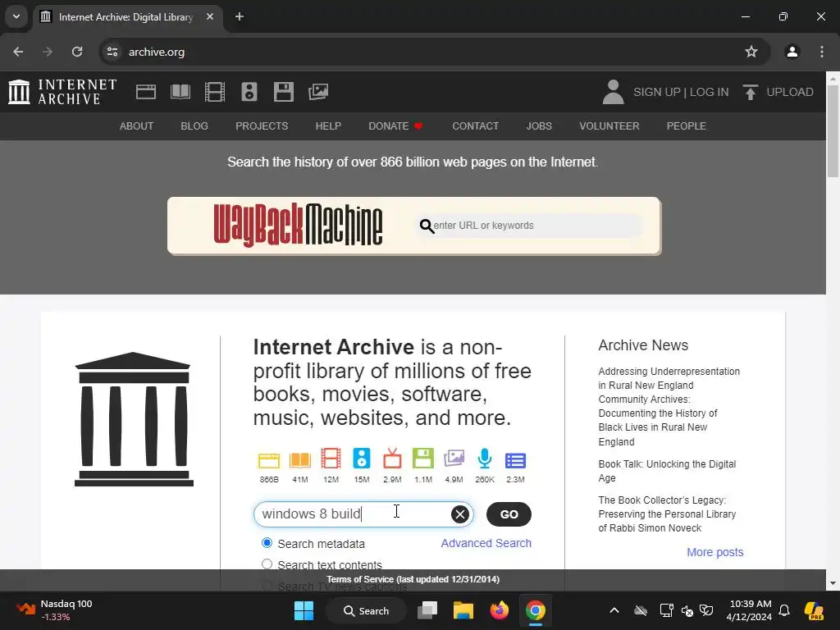View site information icon in address bar
840x630 pixels.
pyautogui.click(x=112, y=52)
